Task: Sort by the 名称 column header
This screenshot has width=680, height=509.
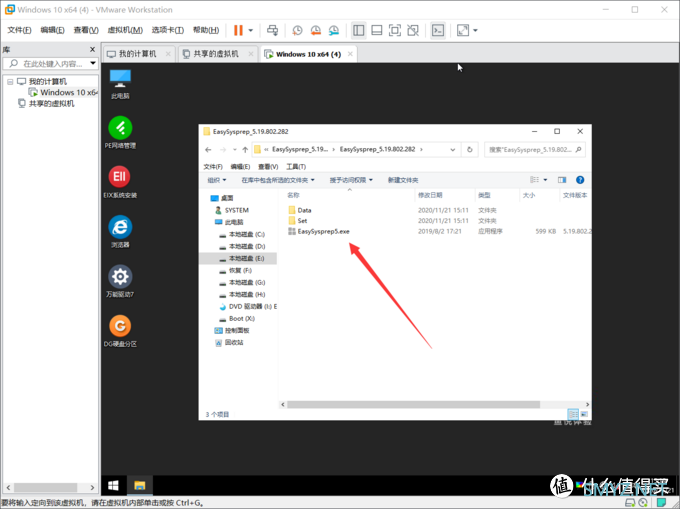Action: coord(293,195)
